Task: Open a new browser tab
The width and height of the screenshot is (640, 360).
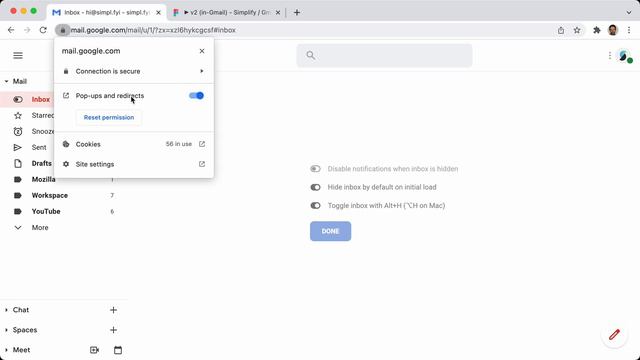Action: [x=297, y=13]
